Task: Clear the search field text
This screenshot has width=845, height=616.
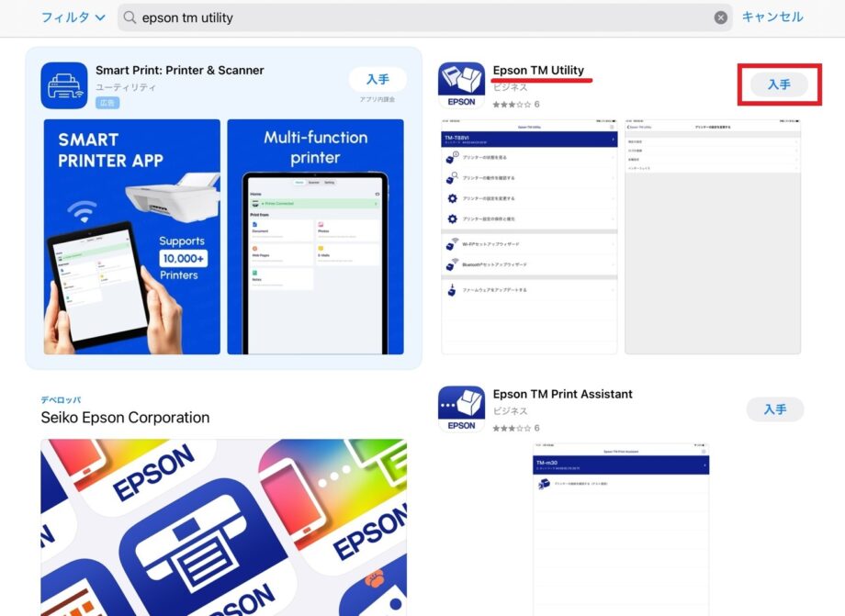Action: pos(721,17)
